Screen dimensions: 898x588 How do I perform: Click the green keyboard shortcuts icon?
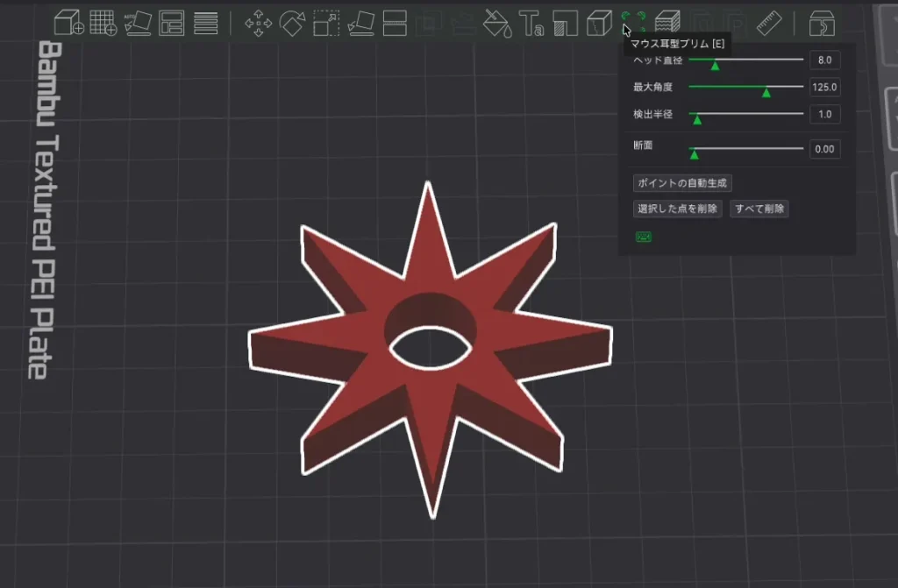click(643, 237)
